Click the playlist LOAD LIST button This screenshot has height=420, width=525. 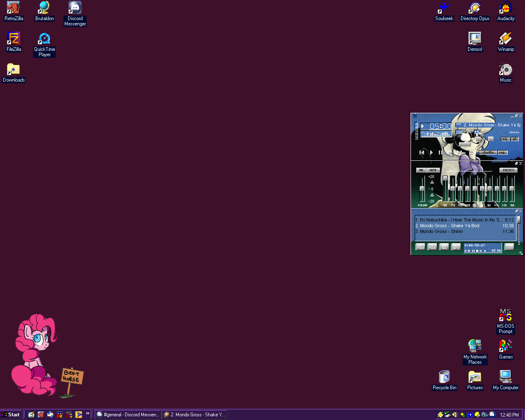coord(509,247)
